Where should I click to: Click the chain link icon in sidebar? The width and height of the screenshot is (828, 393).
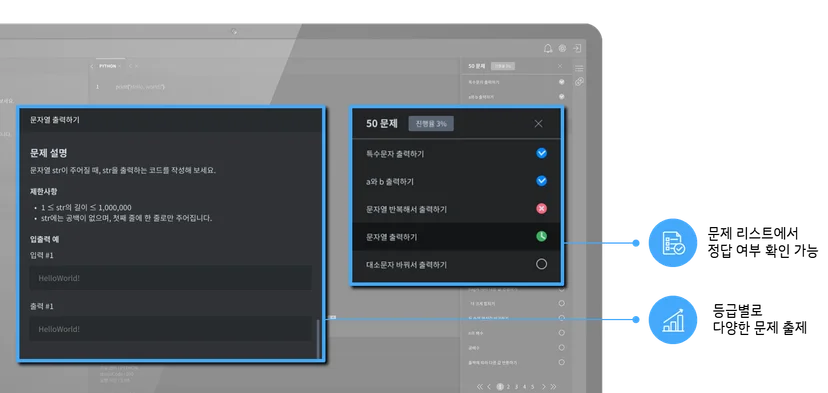coord(579,82)
